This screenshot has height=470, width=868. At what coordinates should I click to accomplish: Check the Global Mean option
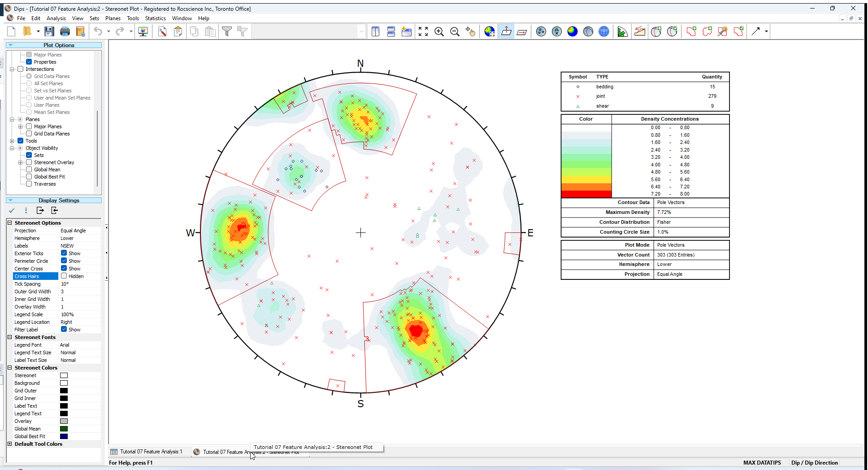[29, 169]
